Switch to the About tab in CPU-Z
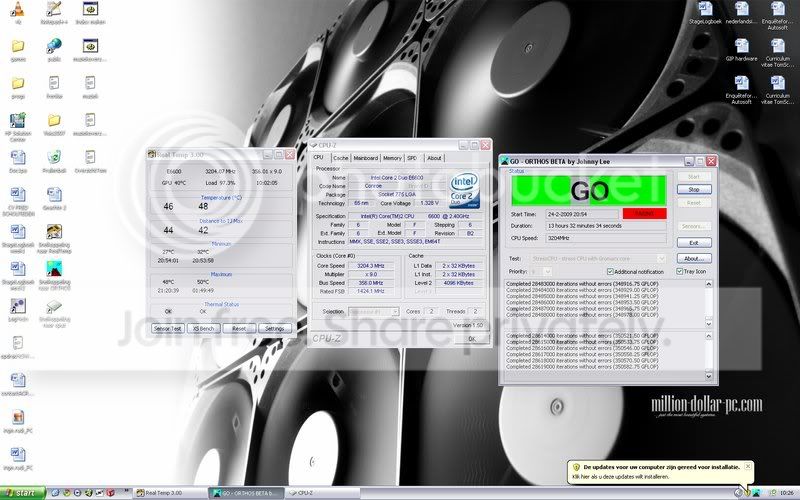 (x=434, y=158)
